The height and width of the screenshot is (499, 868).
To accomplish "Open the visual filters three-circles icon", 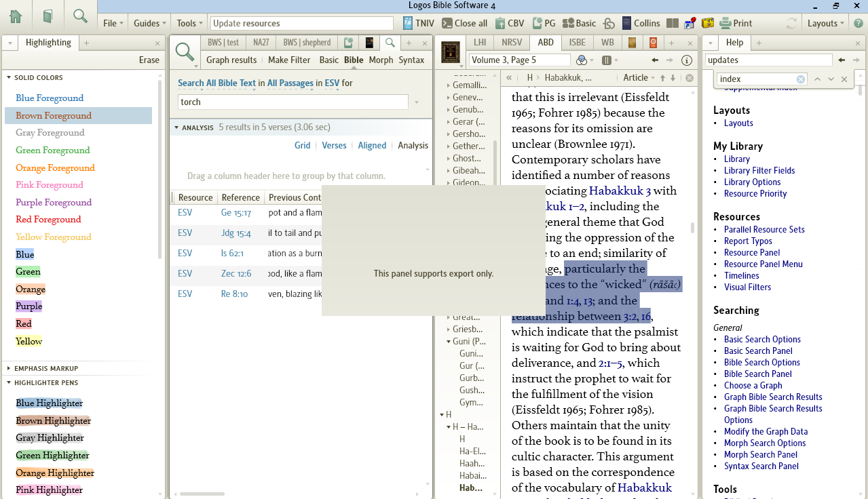I will [x=581, y=60].
